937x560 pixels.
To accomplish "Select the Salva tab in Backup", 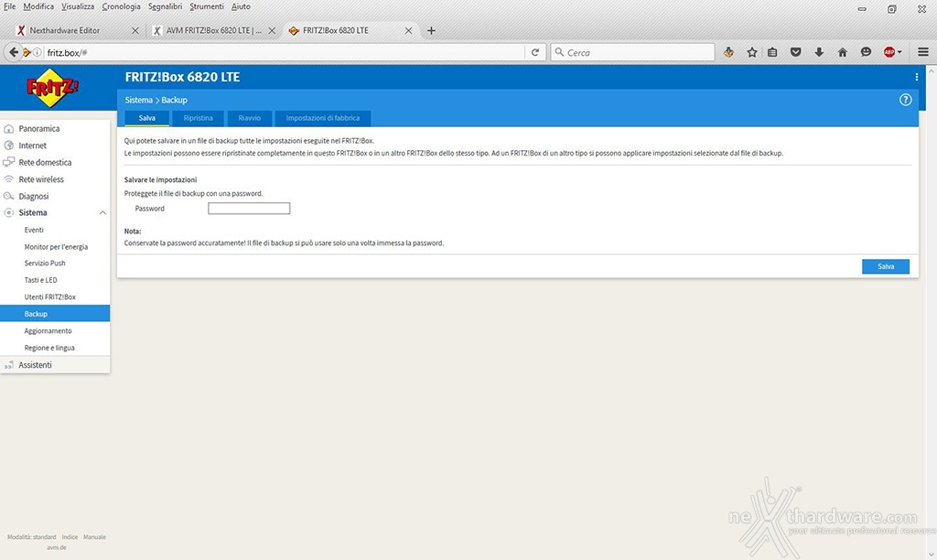I will tap(147, 118).
